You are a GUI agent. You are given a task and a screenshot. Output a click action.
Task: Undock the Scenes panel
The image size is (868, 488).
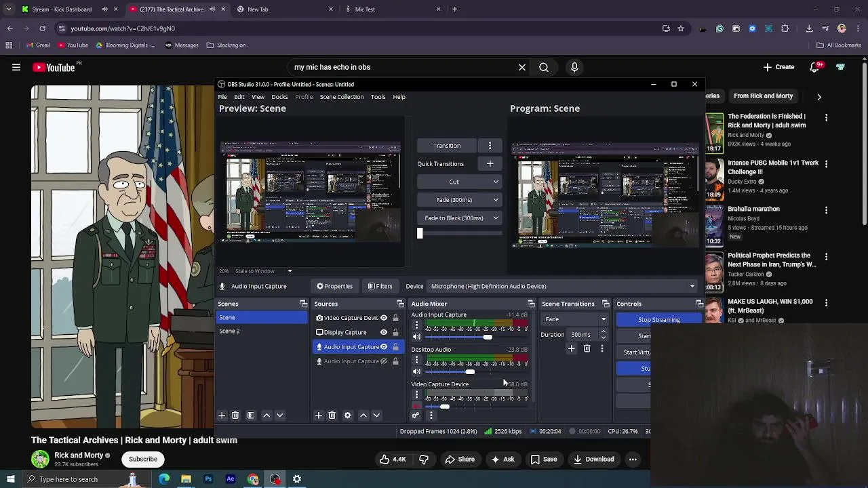pyautogui.click(x=303, y=304)
